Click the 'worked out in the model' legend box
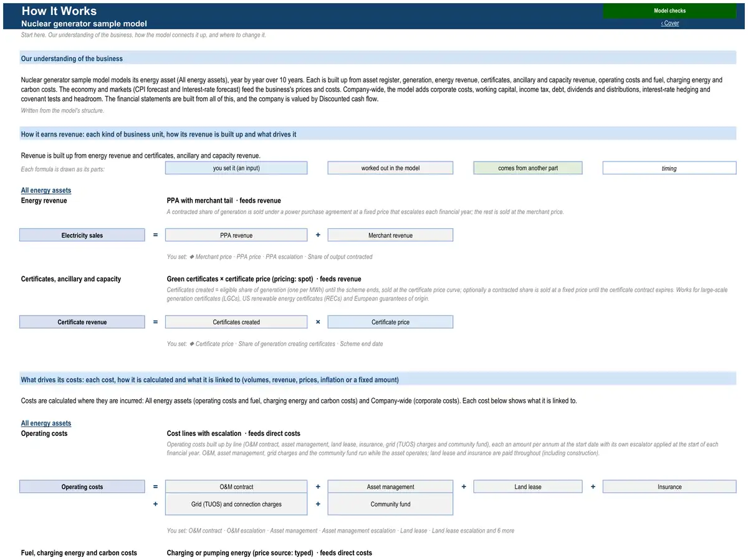 (390, 168)
